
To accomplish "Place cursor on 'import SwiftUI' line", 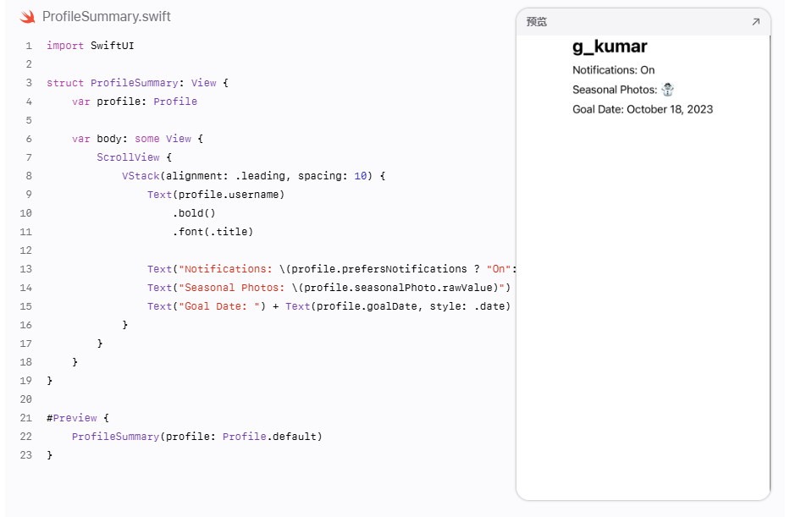I will (x=90, y=46).
